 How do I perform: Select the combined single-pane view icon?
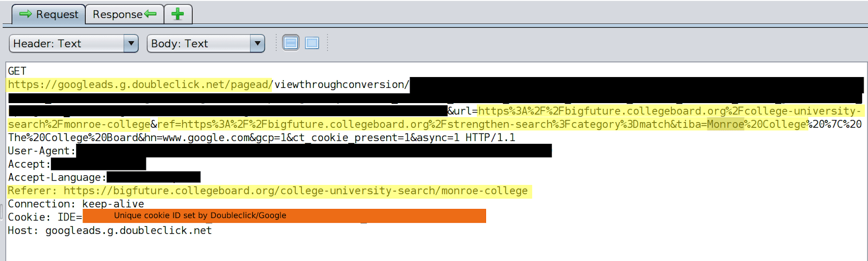[x=312, y=43]
